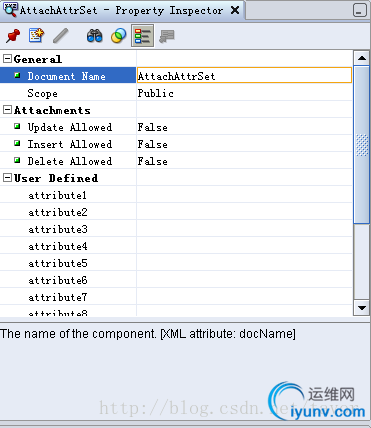Click the scrollbar up arrow

click(362, 58)
